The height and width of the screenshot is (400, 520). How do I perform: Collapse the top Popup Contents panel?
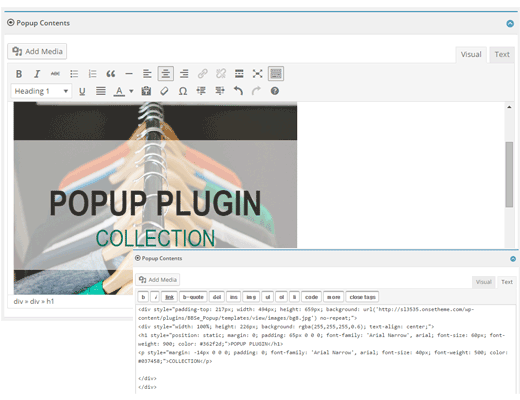[510, 24]
